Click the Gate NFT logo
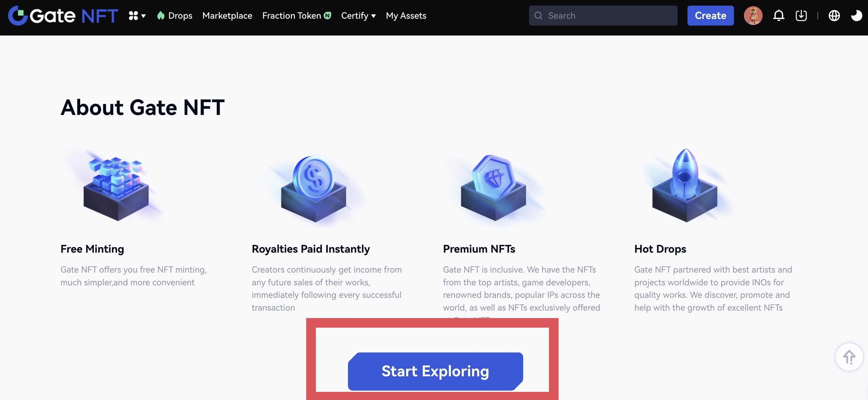This screenshot has height=400, width=868. pos(63,16)
